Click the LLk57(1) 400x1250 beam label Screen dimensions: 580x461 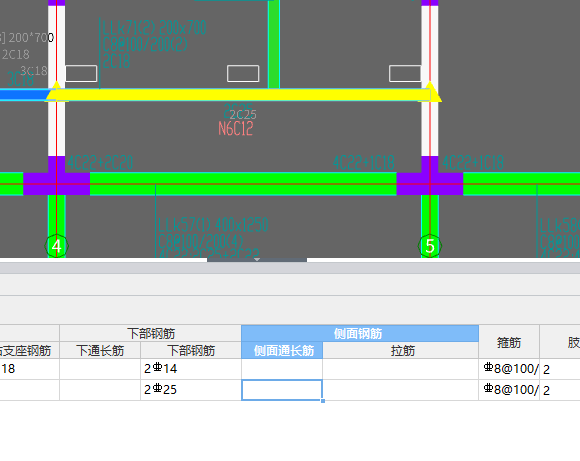coord(213,225)
